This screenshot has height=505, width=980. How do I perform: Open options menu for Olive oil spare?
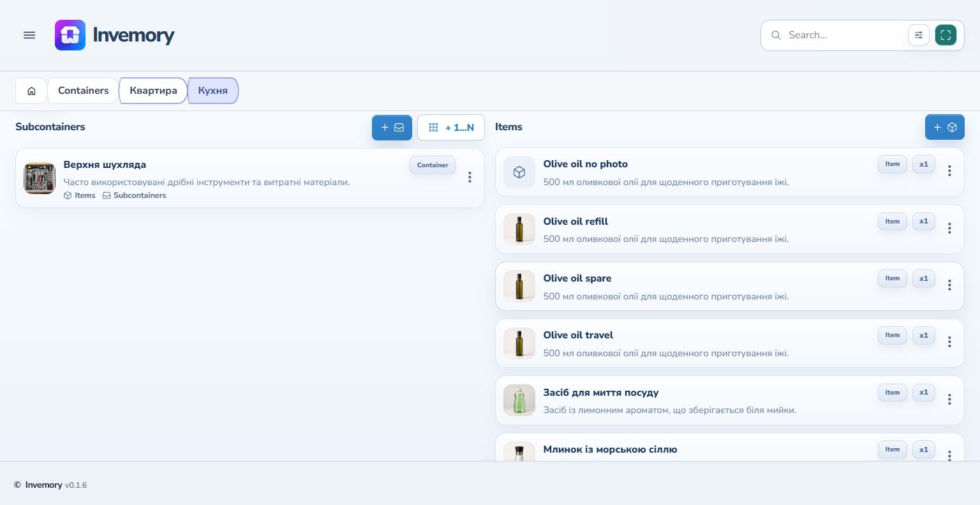point(949,285)
